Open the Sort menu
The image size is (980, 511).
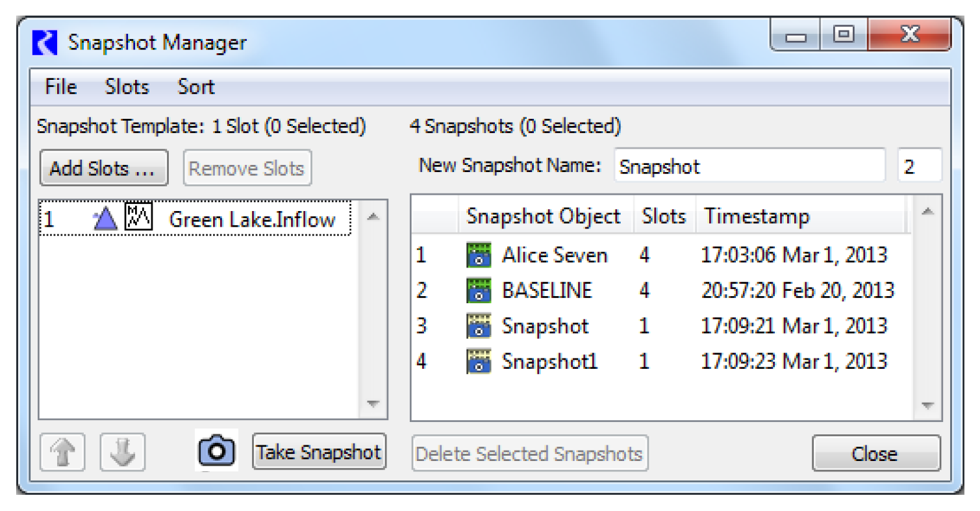coord(195,87)
